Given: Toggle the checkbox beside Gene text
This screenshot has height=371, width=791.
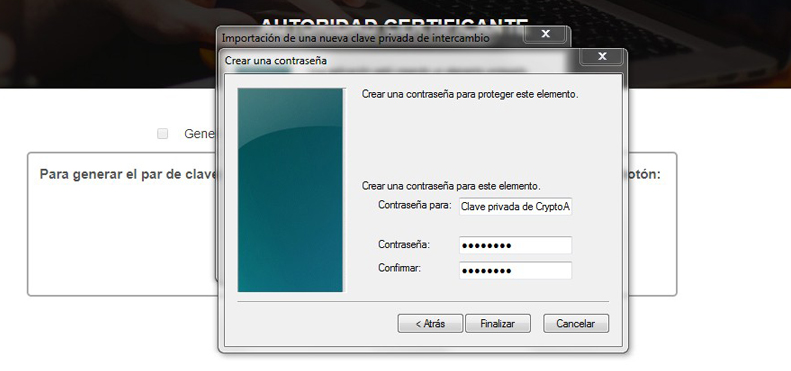Looking at the screenshot, I should pyautogui.click(x=162, y=134).
